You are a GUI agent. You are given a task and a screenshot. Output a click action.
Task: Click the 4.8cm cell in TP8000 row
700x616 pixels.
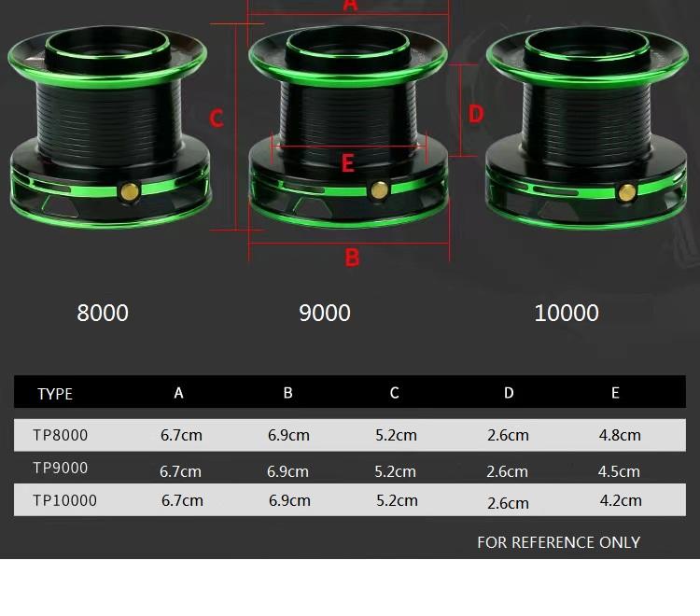[x=620, y=435]
